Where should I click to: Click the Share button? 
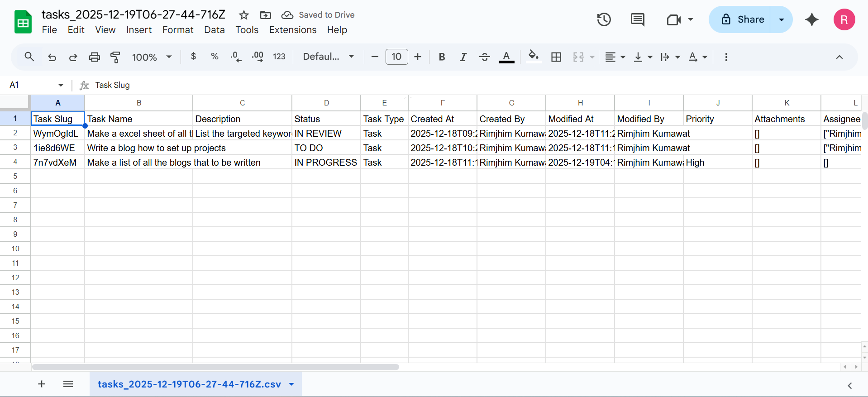739,19
